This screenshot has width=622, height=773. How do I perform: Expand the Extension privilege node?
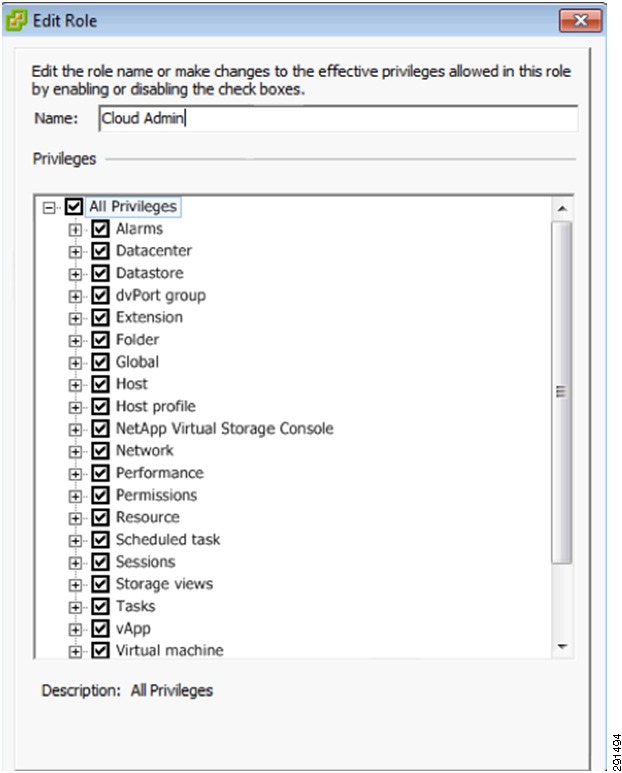click(75, 318)
